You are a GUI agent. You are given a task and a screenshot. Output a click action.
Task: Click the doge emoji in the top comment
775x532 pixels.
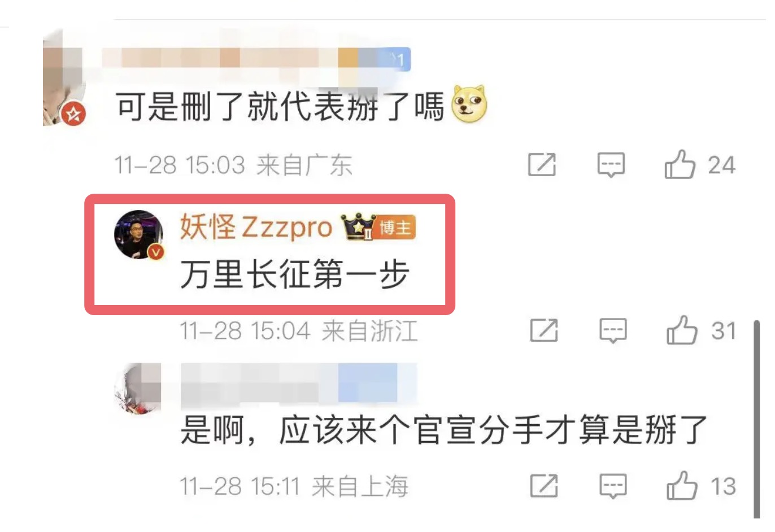(x=469, y=104)
